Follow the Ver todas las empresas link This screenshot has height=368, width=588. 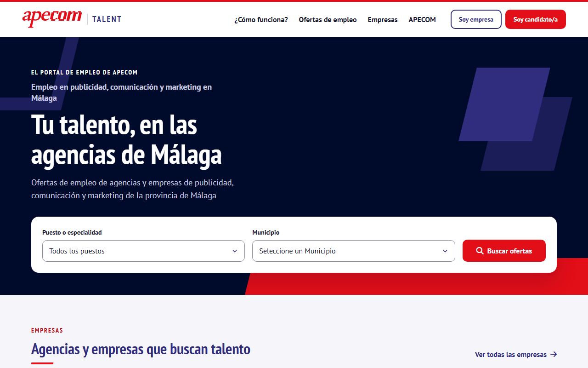tap(516, 354)
